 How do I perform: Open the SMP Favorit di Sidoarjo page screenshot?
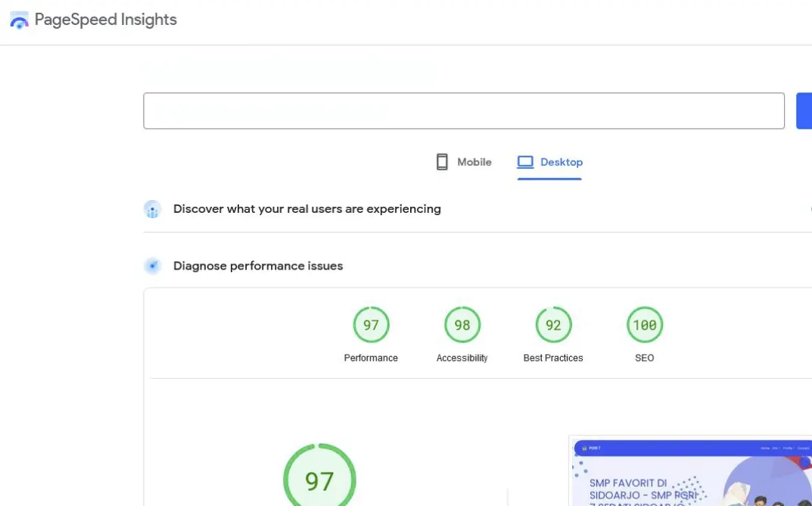[690, 470]
